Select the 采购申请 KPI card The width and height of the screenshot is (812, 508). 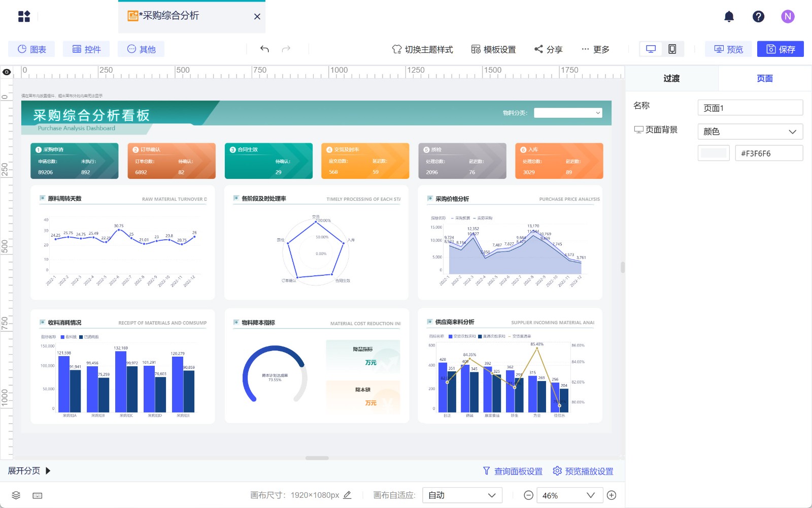click(75, 161)
